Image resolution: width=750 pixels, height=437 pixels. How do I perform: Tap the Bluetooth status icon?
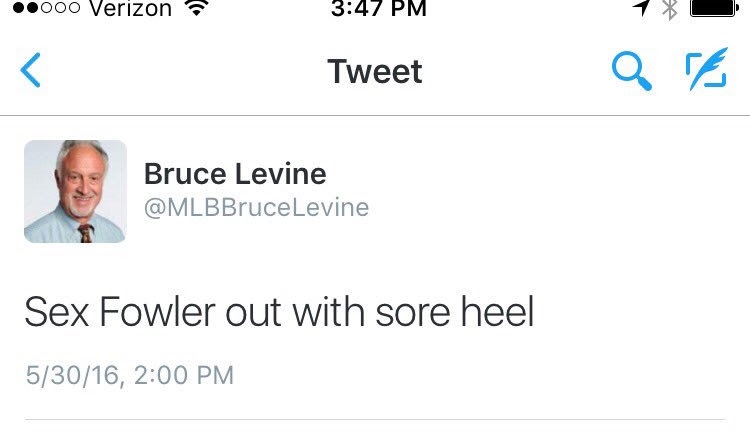tap(670, 9)
